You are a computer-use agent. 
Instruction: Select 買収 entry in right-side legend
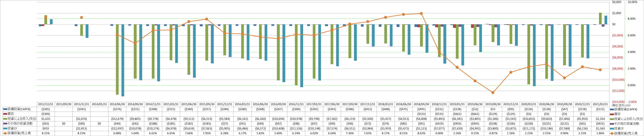pos(615,114)
